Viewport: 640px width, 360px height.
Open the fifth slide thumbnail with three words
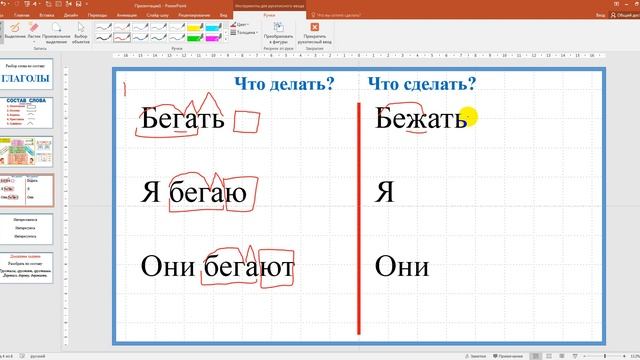26,229
